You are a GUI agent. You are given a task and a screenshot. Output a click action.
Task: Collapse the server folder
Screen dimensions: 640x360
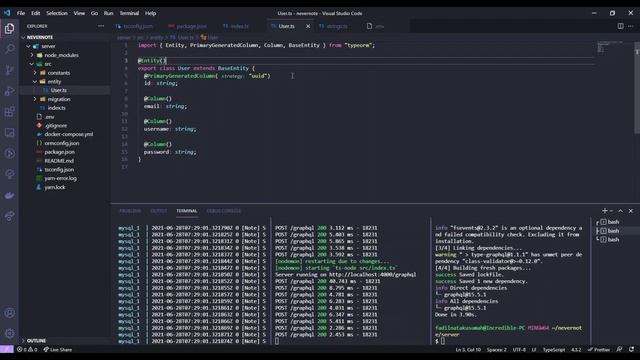pyautogui.click(x=29, y=46)
